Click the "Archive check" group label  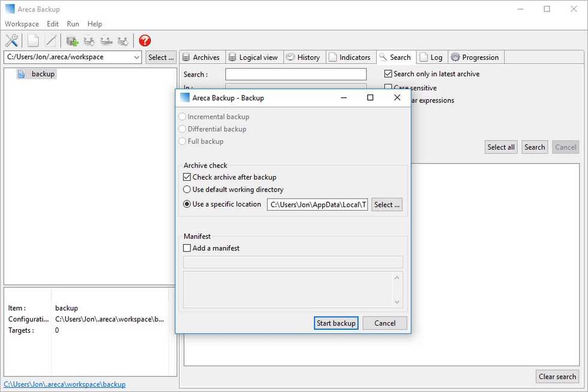pyautogui.click(x=205, y=165)
